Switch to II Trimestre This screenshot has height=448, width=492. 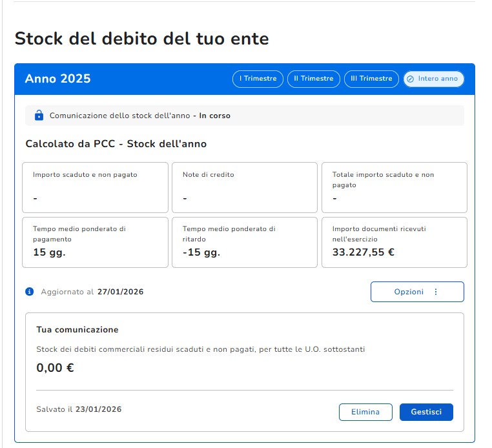pos(314,79)
